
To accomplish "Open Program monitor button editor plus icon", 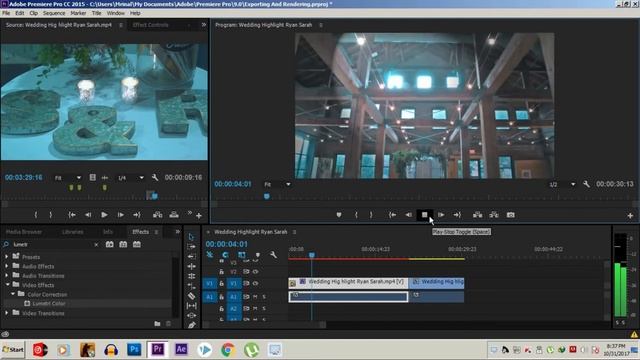I will 630,216.
